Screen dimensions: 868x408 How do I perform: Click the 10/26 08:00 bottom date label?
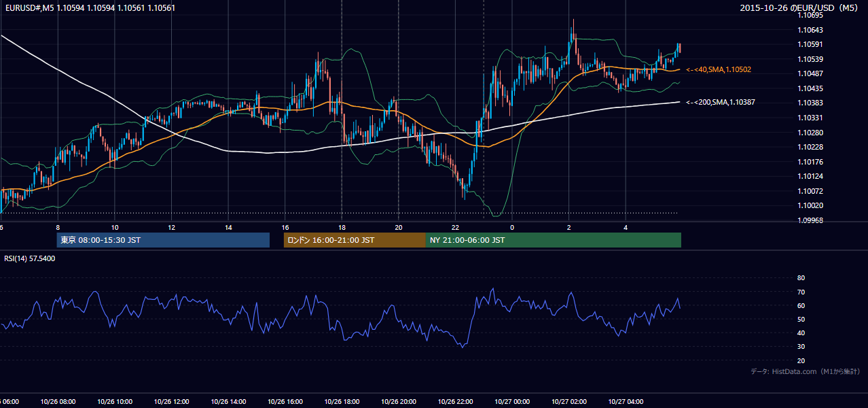58,401
